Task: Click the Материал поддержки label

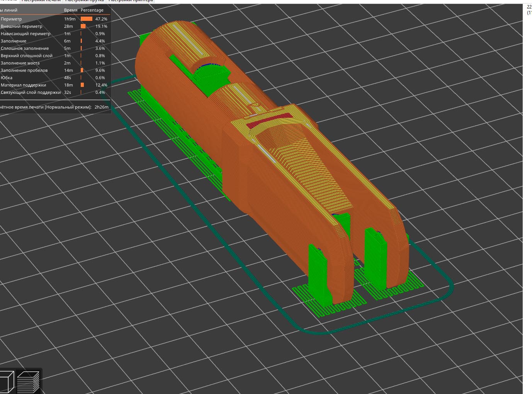Action: click(x=23, y=85)
